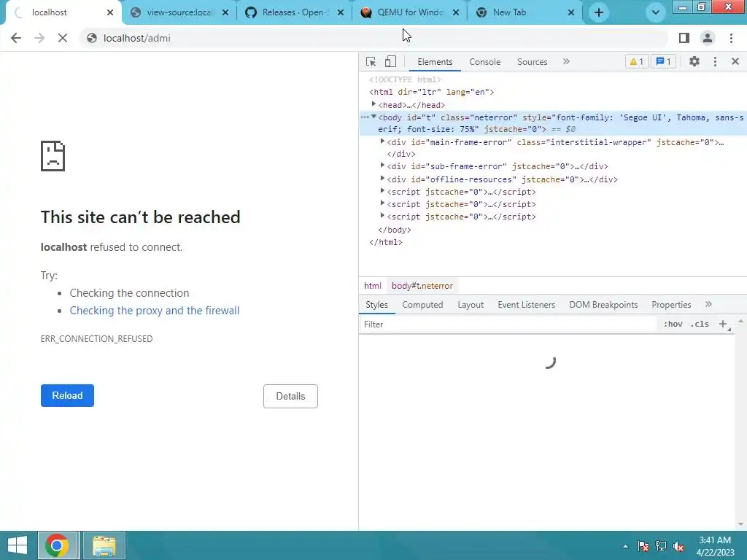Close the localhost tab

point(110,12)
